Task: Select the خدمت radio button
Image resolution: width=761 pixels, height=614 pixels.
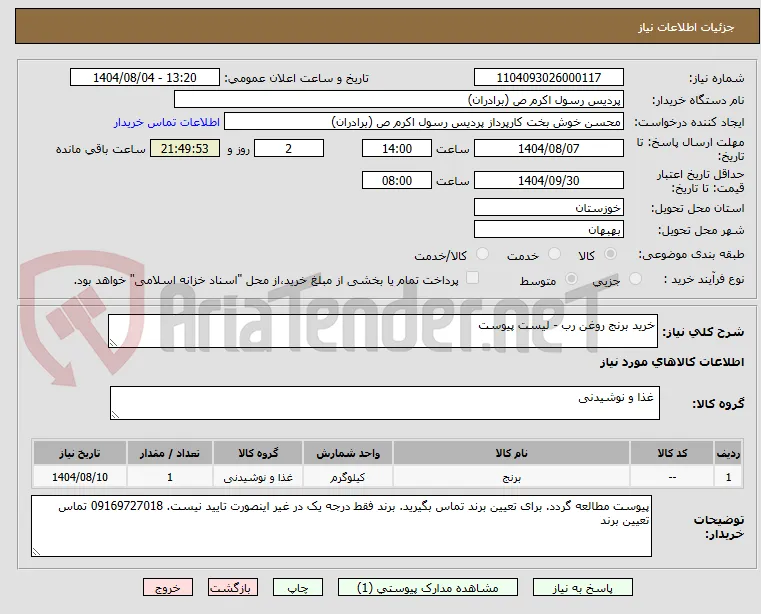Action: [554, 254]
